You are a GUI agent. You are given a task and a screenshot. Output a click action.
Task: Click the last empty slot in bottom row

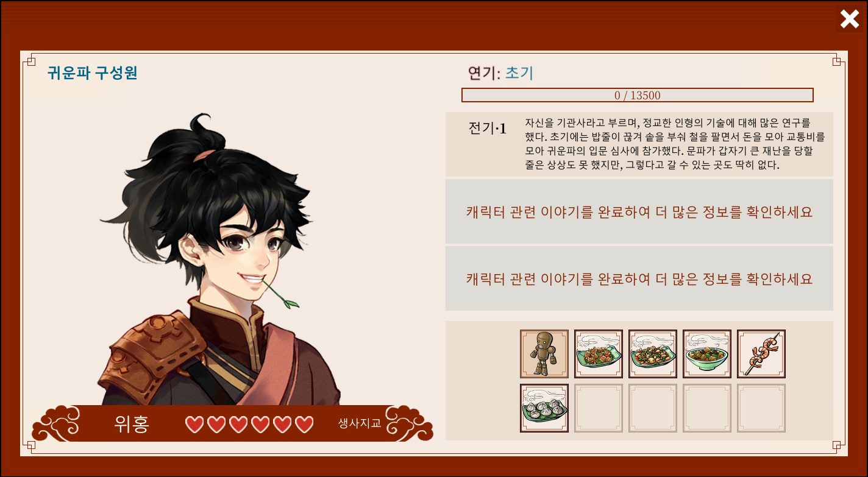[761, 408]
